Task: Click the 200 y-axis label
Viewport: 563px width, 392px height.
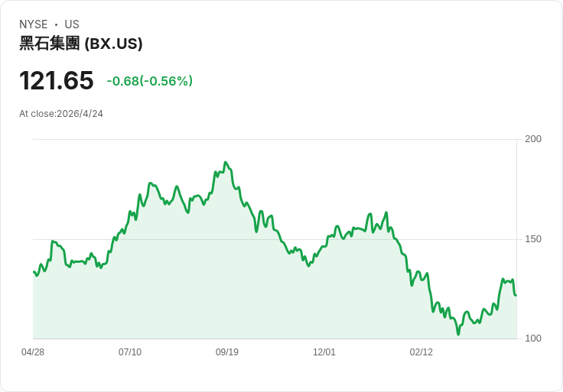Action: tap(533, 139)
